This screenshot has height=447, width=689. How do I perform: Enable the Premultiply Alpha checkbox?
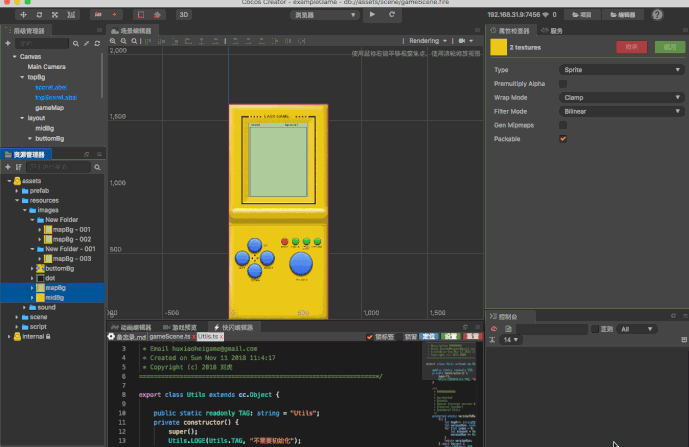pos(562,84)
